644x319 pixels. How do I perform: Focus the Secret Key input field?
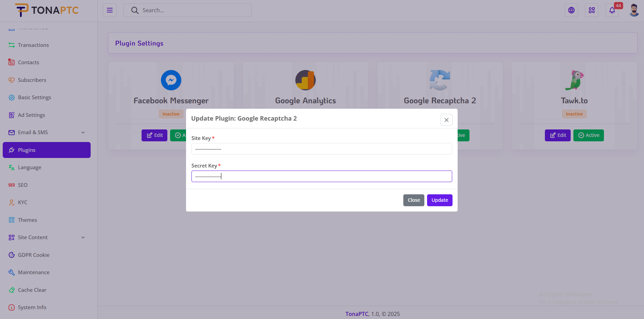tap(322, 176)
